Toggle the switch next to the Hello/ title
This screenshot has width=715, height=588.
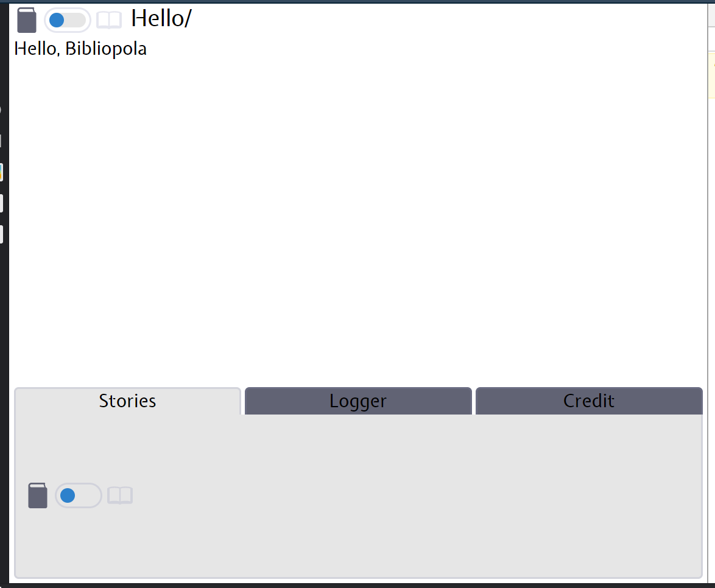coord(68,20)
